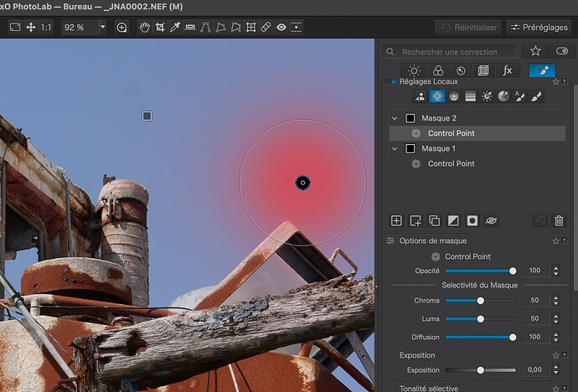Select the Hand pan tool

click(x=144, y=27)
